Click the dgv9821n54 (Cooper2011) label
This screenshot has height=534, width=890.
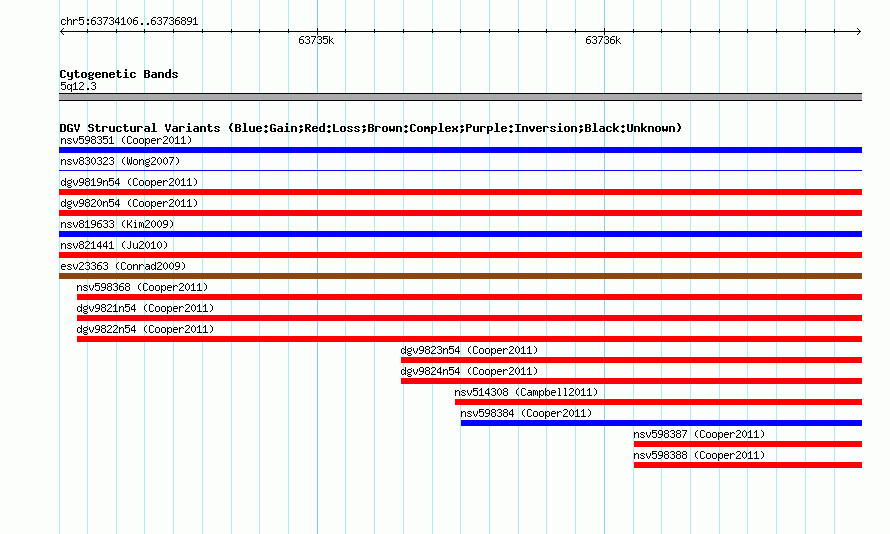click(145, 308)
